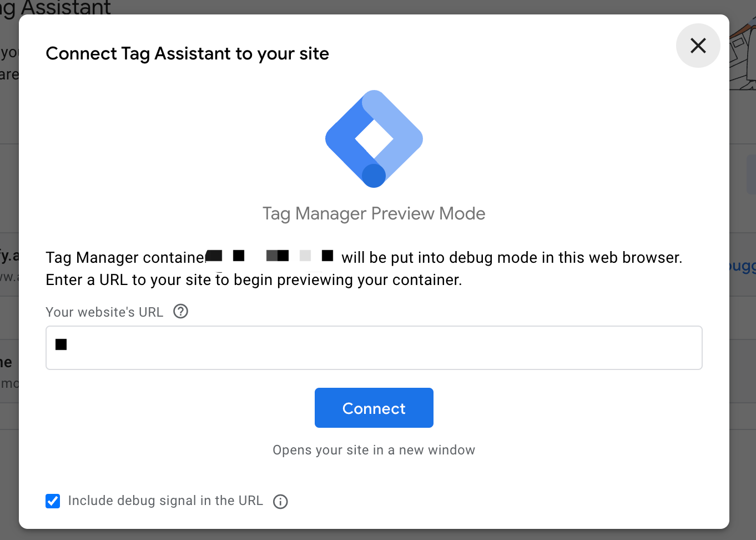This screenshot has height=540, width=756.
Task: Click info icon next to debug signal option
Action: tap(280, 502)
